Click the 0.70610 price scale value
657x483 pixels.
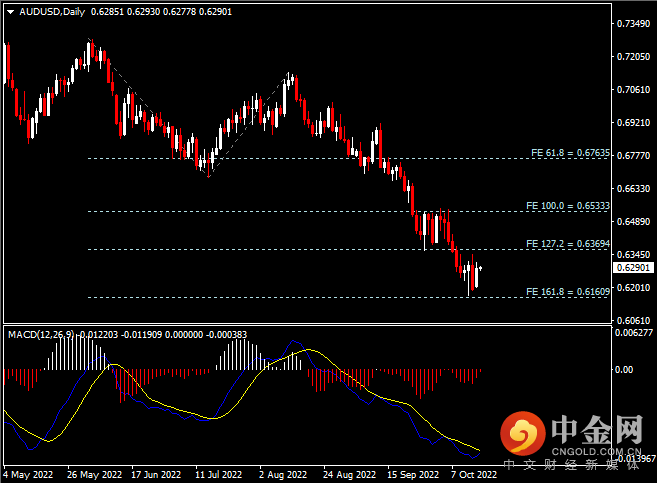pyautogui.click(x=633, y=90)
